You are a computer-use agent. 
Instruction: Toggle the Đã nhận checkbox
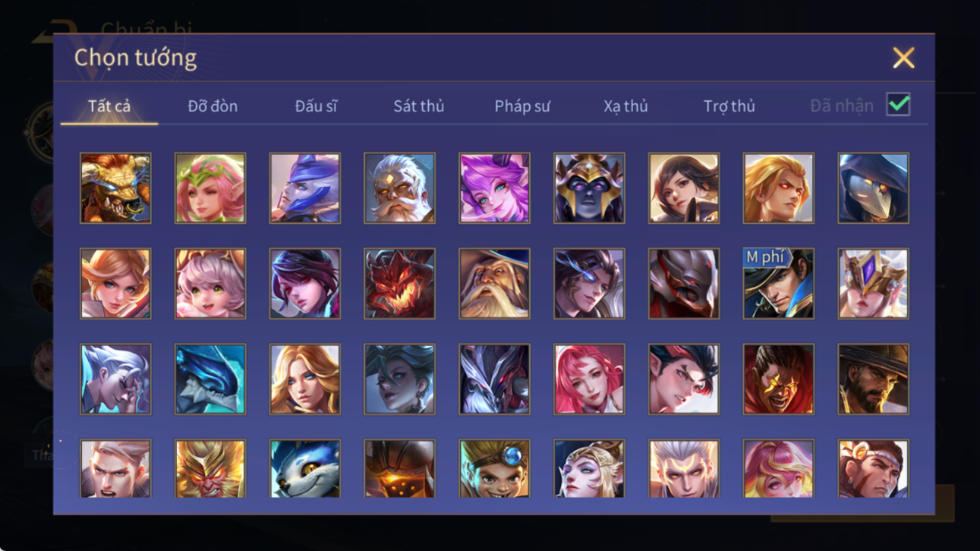point(898,105)
